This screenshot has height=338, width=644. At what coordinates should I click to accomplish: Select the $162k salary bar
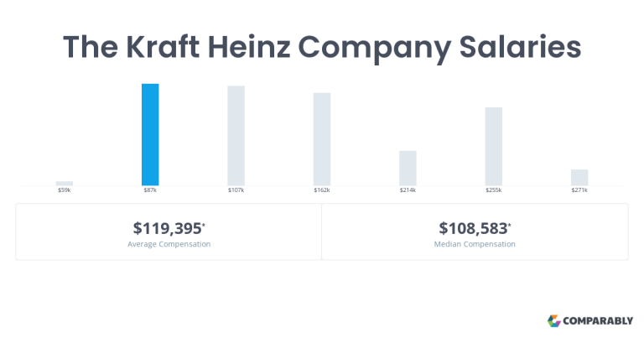(322, 139)
